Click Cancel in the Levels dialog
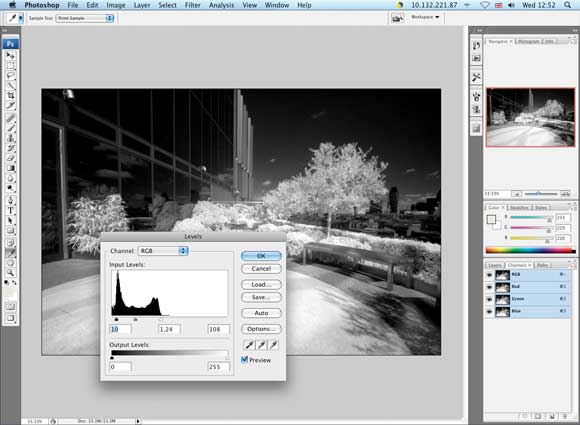Screen dimensions: 580x425 click(x=261, y=269)
